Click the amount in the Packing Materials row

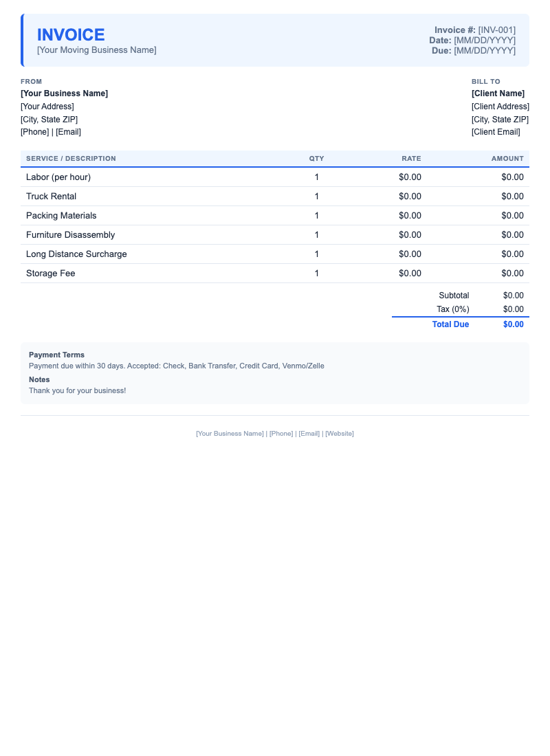click(x=512, y=216)
